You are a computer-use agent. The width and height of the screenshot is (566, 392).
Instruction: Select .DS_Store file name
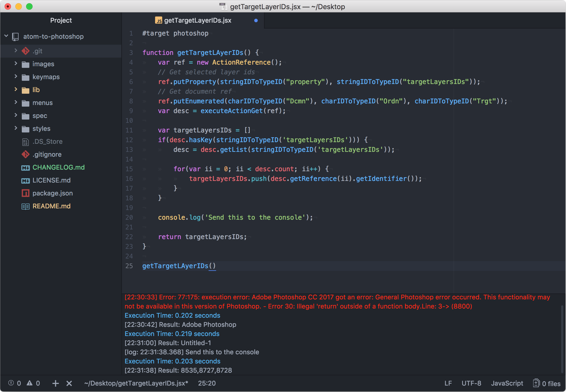pyautogui.click(x=47, y=142)
